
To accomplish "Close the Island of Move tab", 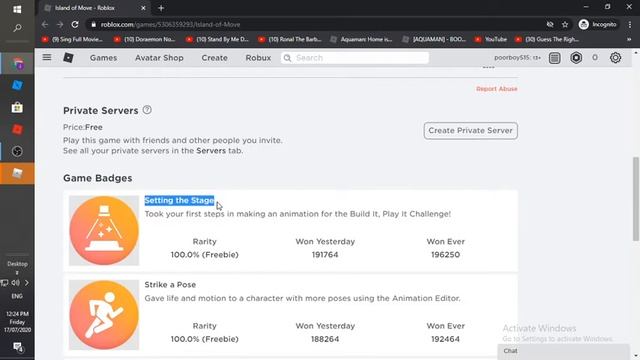I will 143,8.
